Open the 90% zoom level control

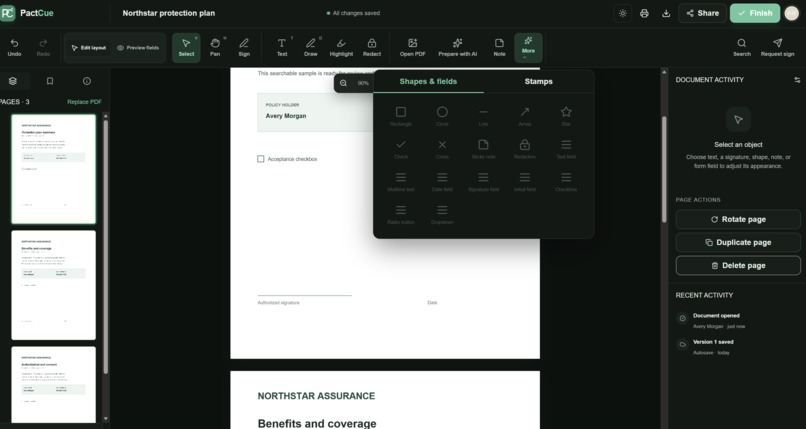[x=363, y=83]
